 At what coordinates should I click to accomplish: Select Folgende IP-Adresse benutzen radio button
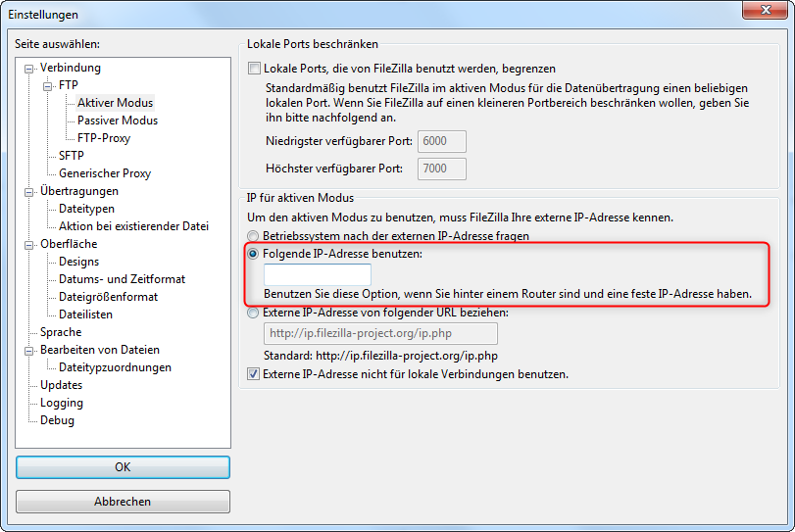(255, 254)
